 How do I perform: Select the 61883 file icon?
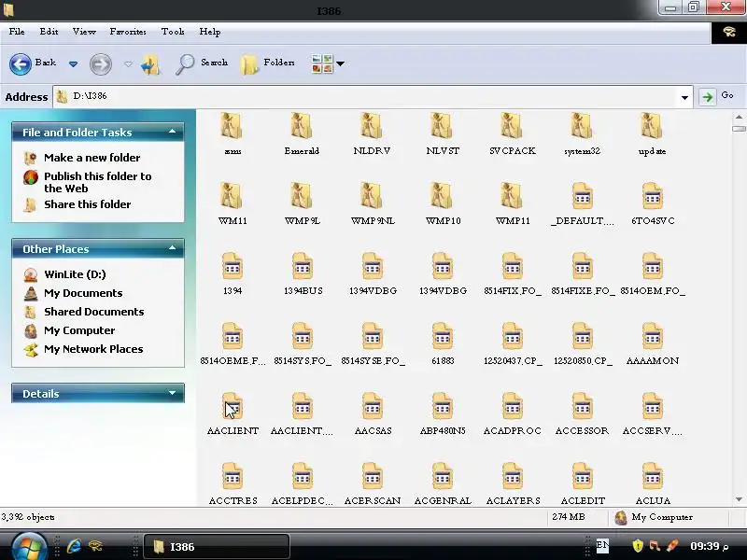442,337
